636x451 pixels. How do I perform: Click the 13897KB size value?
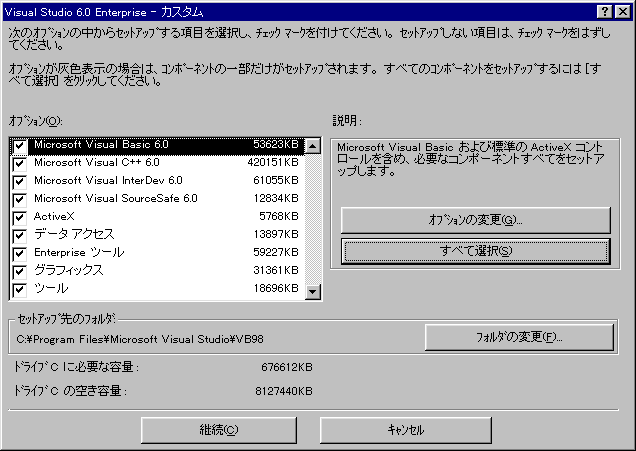276,234
